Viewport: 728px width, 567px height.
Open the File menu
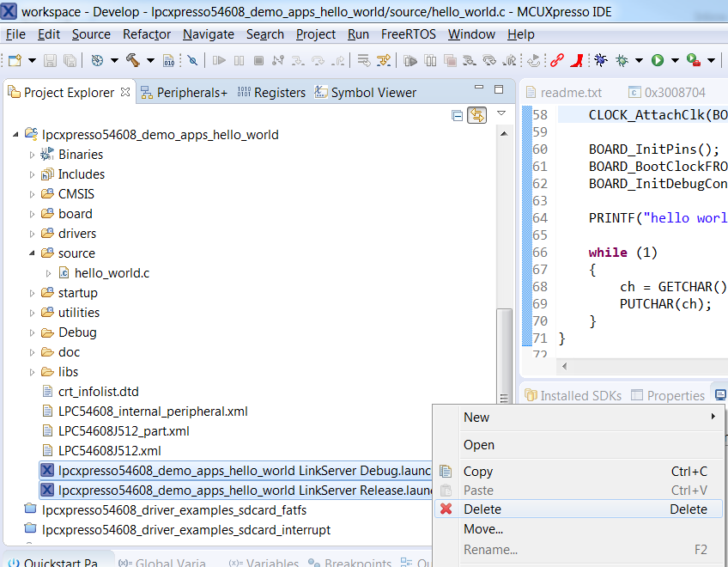[x=15, y=34]
